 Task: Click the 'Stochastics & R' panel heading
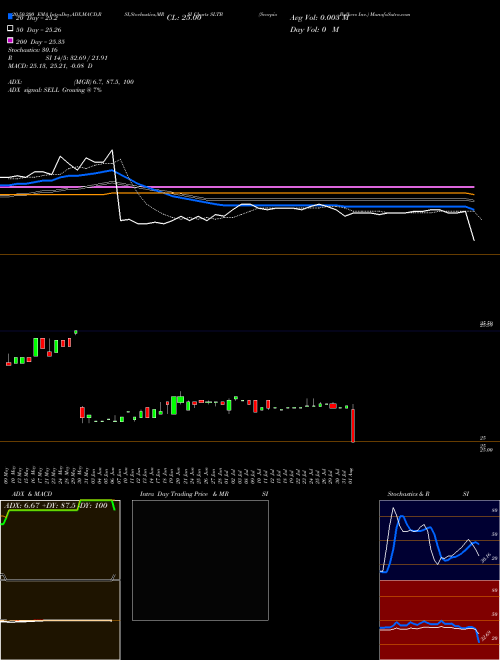[408, 494]
